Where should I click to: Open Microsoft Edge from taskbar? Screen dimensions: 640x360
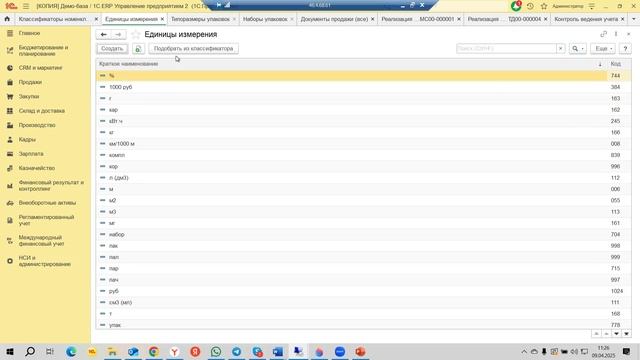point(71,351)
